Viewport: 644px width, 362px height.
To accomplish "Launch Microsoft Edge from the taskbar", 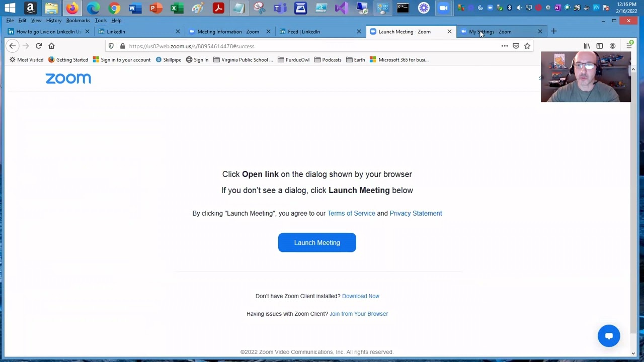I will pos(93,8).
